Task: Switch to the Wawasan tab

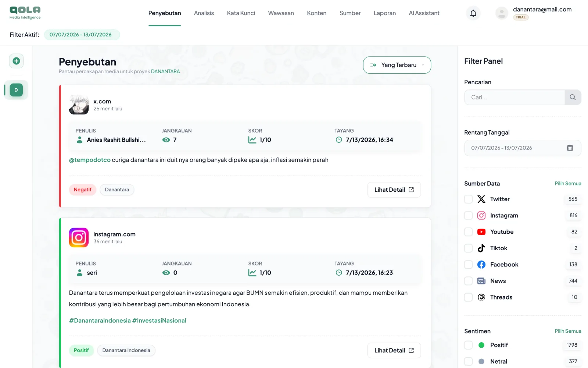Action: coord(281,13)
